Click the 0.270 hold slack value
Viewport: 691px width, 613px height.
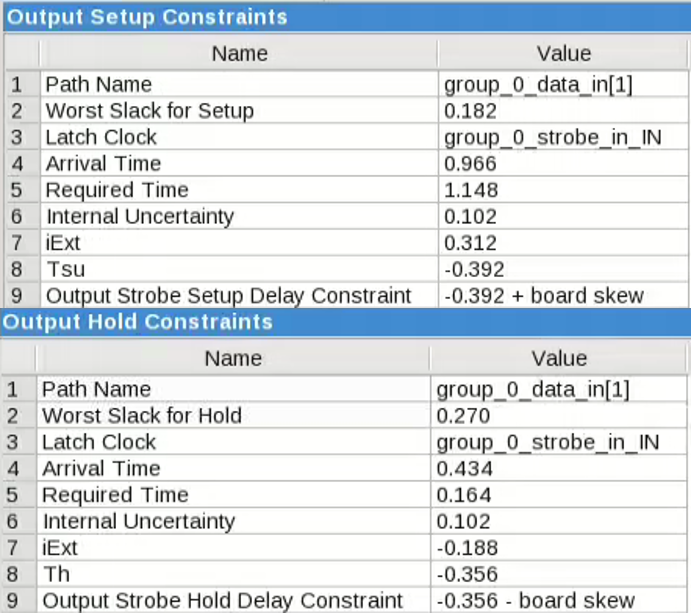461,416
